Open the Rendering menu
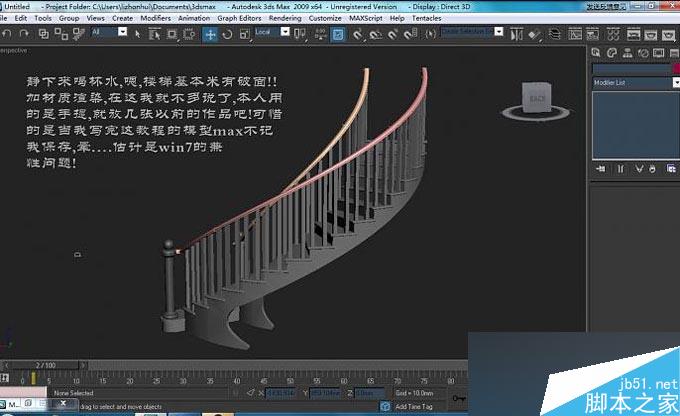Image resolution: width=680 pixels, height=416 pixels. [x=285, y=18]
